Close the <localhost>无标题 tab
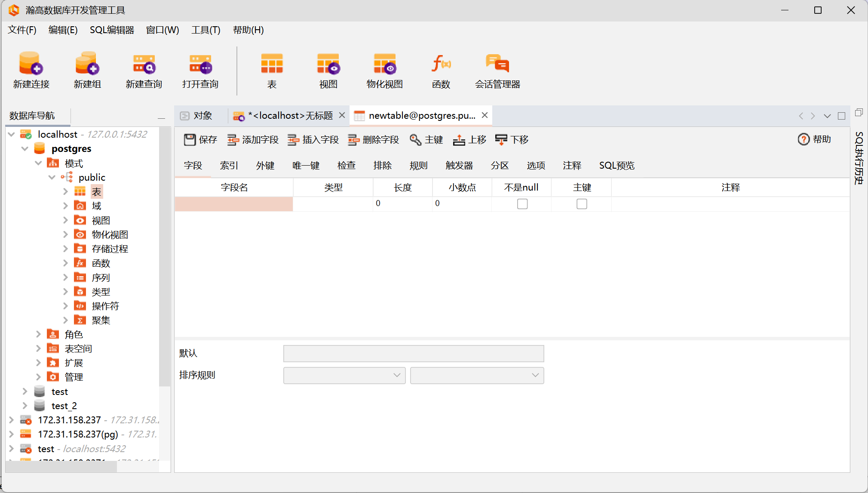The image size is (868, 493). point(342,115)
